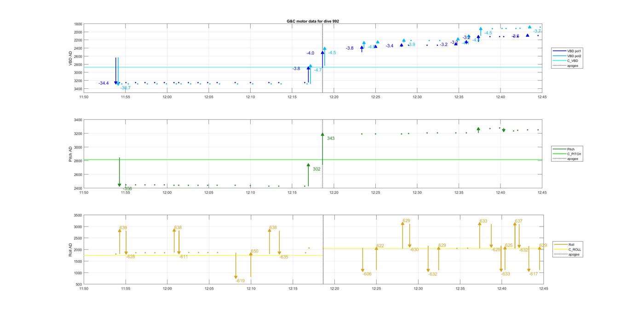This screenshot has width=644, height=319.
Task: Click the "500" tick on Roll axis
Action: [x=79, y=284]
